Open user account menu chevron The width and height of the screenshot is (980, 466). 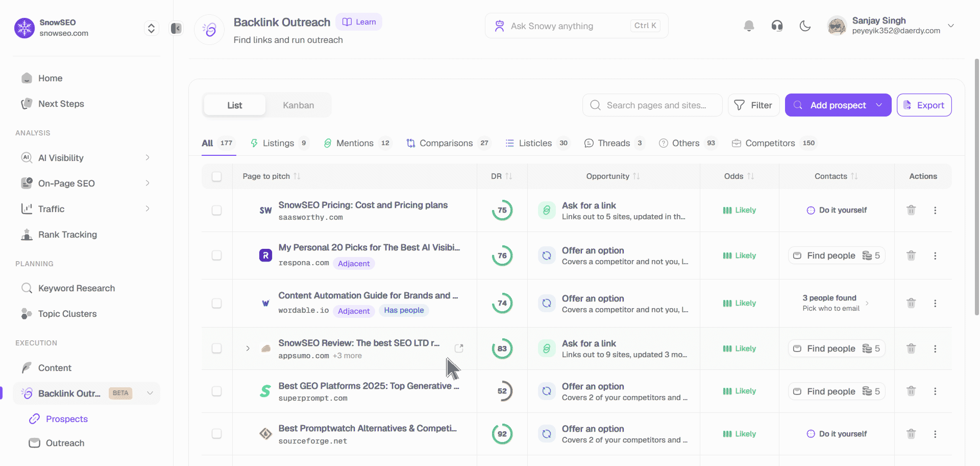click(x=951, y=26)
